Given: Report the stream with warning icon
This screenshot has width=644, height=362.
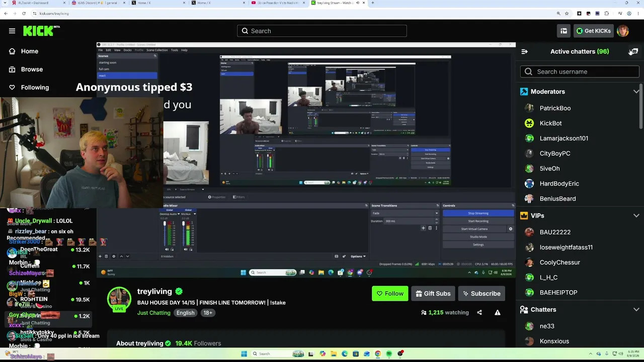Looking at the screenshot, I should point(498,313).
